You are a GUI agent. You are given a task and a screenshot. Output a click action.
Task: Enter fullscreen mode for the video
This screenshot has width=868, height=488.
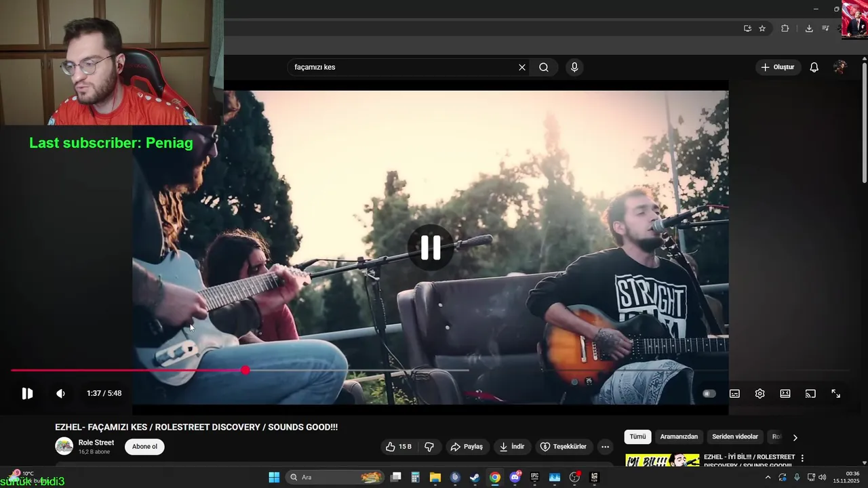tap(836, 394)
